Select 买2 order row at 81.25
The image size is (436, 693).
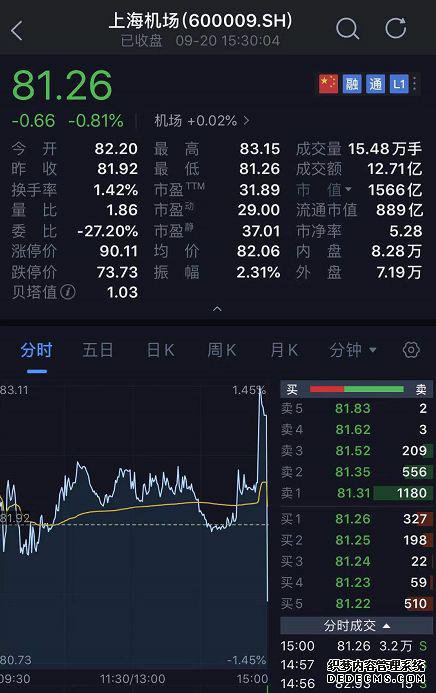tap(356, 540)
